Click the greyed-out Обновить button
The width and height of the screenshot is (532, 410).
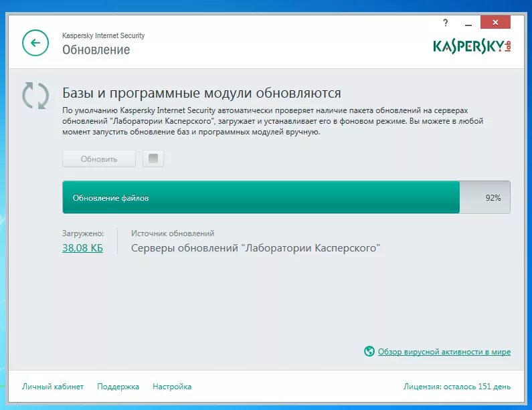(x=99, y=159)
